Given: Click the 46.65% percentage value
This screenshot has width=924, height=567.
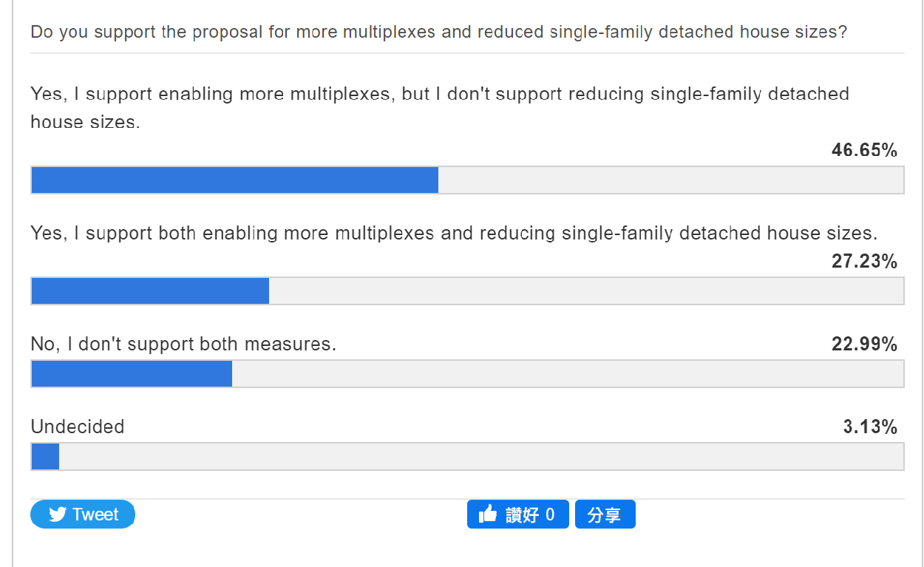Looking at the screenshot, I should (864, 151).
